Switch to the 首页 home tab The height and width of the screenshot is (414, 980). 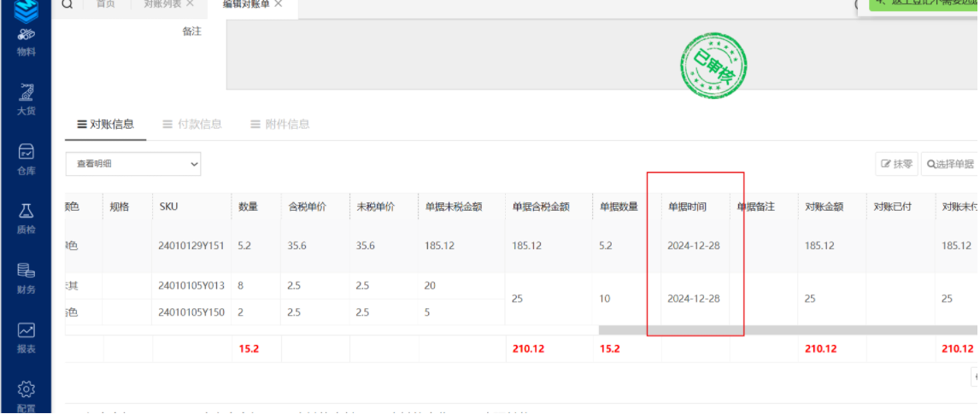(105, 4)
